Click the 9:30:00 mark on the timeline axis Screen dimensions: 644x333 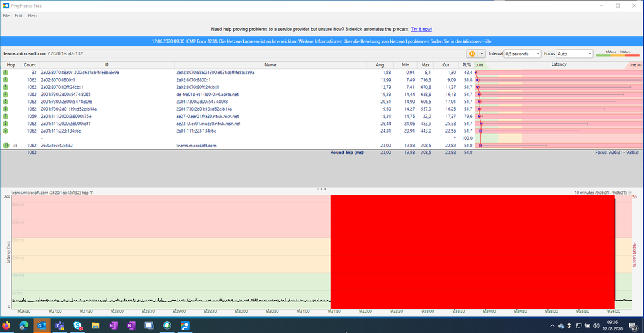(x=240, y=312)
